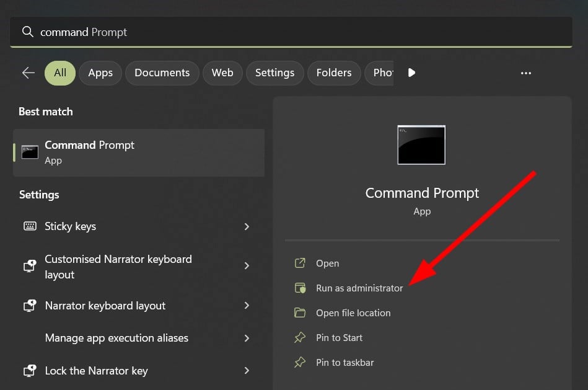Click the large Command Prompt preview icon
The width and height of the screenshot is (588, 390).
(421, 144)
